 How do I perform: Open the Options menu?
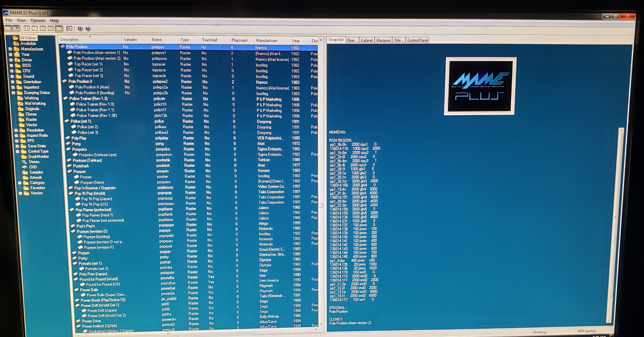(x=38, y=21)
